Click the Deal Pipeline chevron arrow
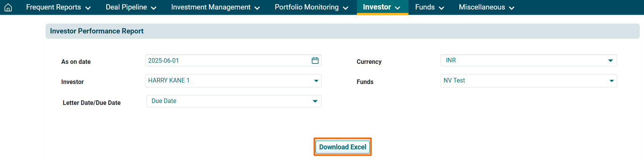The image size is (644, 160). [x=154, y=8]
